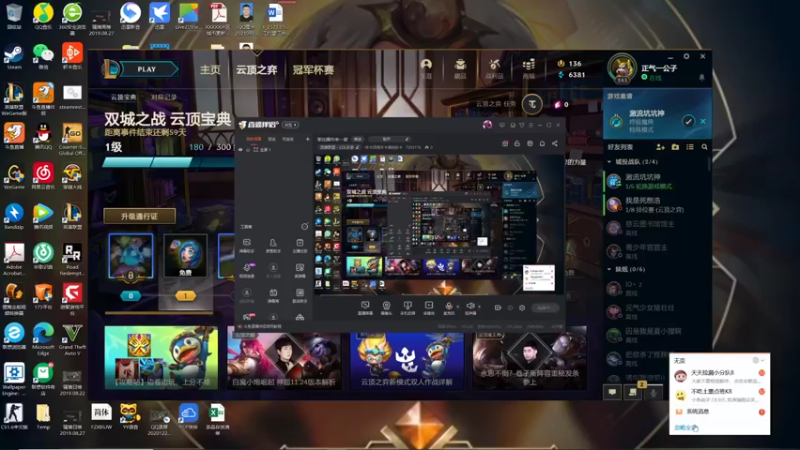Open the 云顶之弈新模式双人作战详解 news card
This screenshot has width=800, height=450.
click(x=407, y=360)
